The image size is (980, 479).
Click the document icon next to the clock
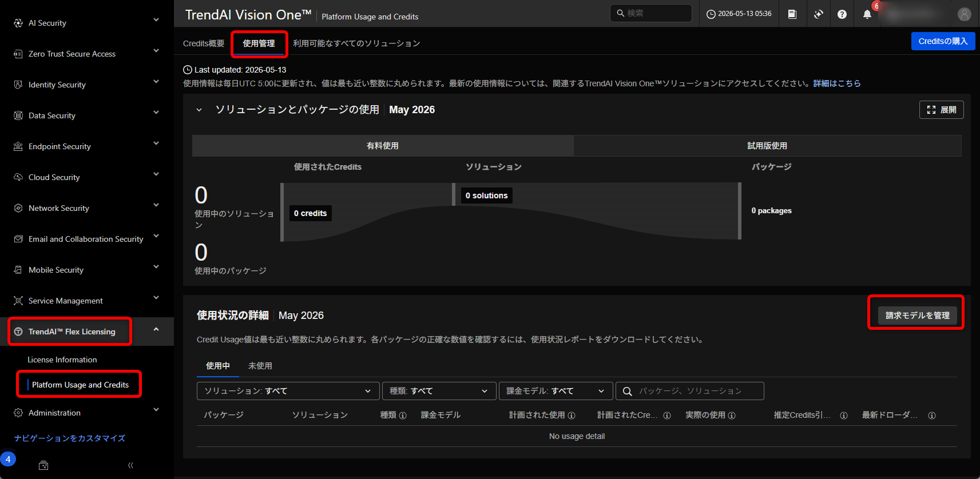pos(792,14)
